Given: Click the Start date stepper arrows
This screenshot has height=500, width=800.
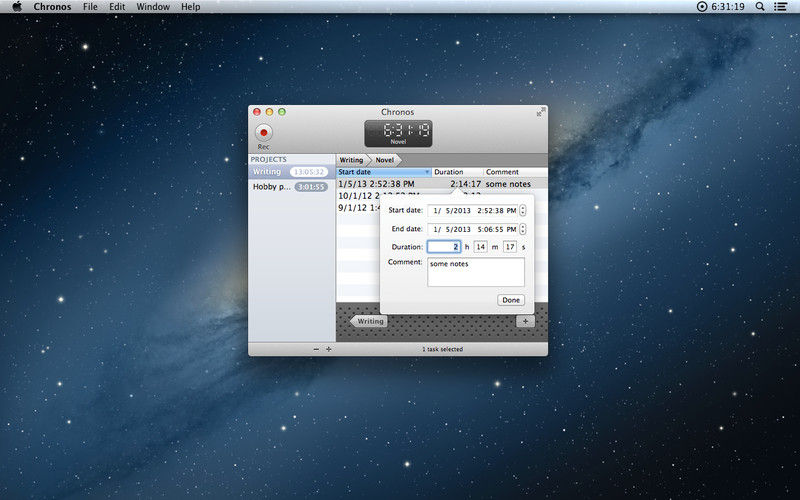Looking at the screenshot, I should coord(523,210).
